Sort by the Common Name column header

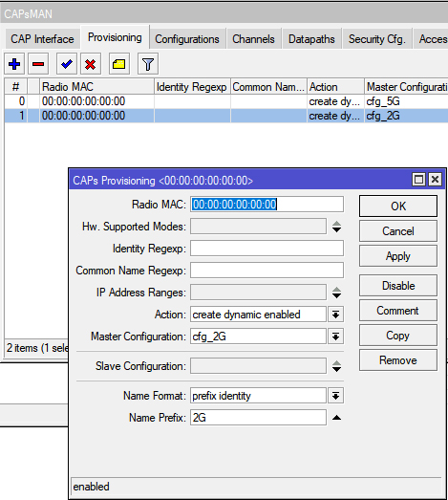(x=268, y=87)
